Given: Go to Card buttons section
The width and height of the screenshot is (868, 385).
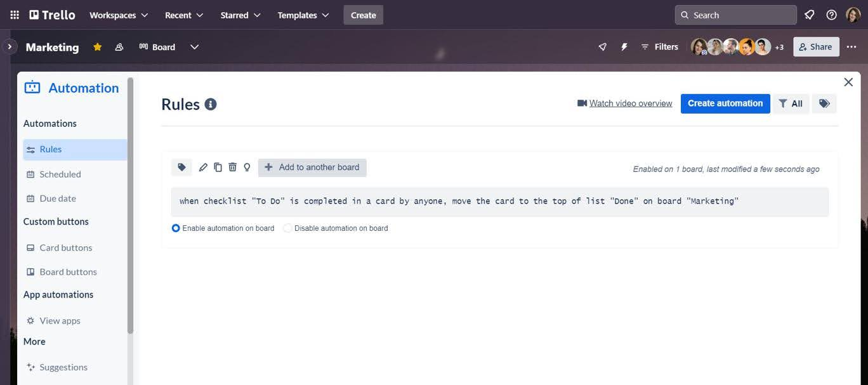Looking at the screenshot, I should [x=65, y=247].
